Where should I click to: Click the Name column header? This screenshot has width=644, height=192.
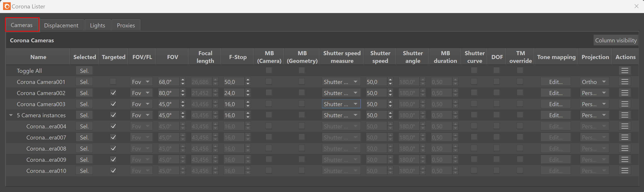point(38,57)
